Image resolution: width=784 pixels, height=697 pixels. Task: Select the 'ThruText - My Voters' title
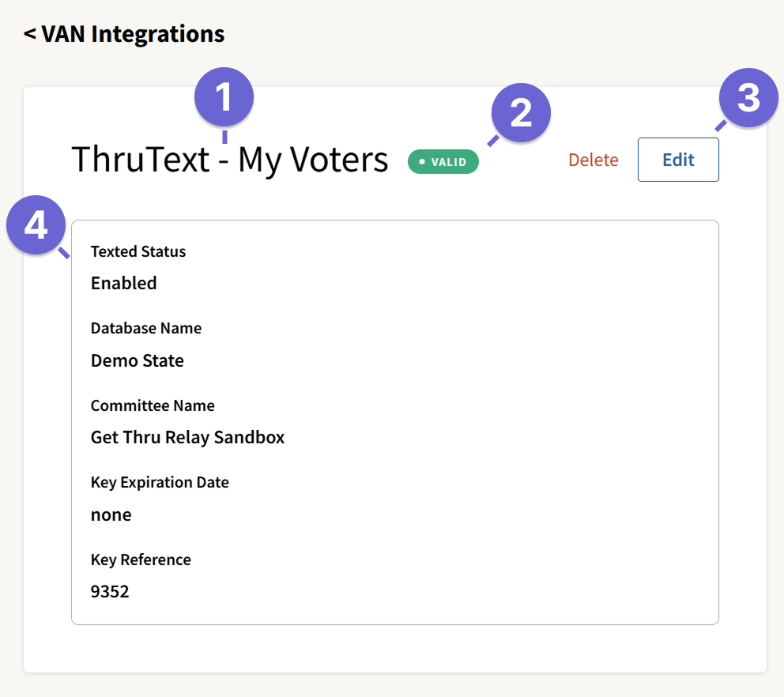coord(229,160)
